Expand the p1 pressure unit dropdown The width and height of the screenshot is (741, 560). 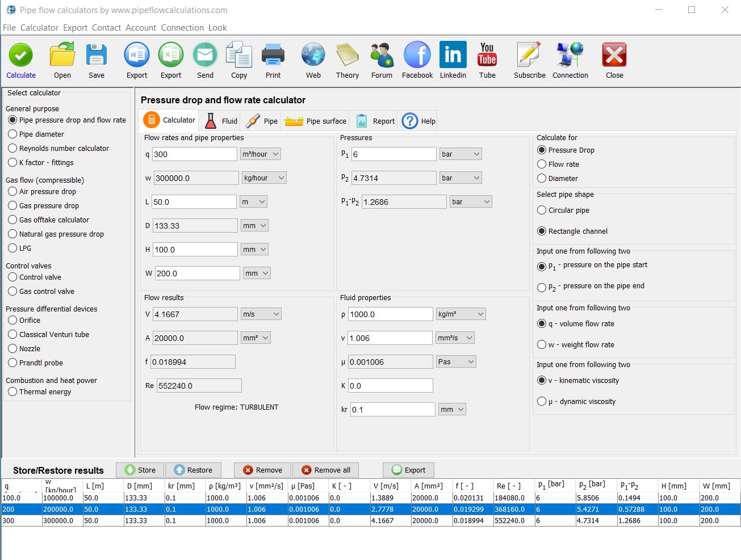[460, 153]
